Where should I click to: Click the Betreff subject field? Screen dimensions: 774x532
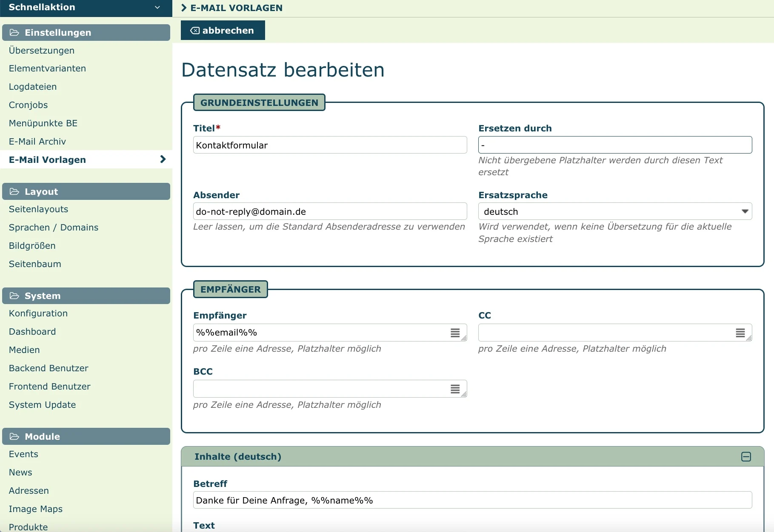[x=472, y=501]
